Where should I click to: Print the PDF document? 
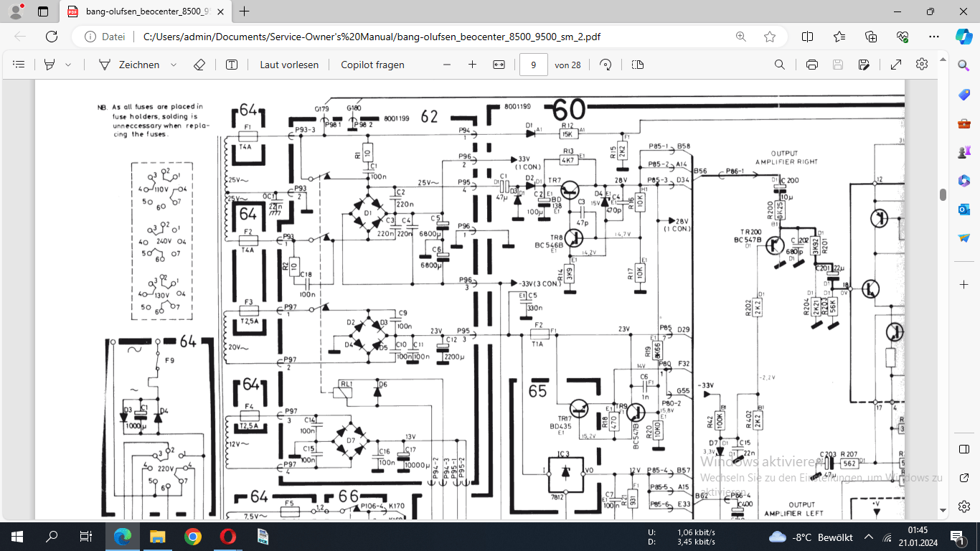(x=812, y=65)
